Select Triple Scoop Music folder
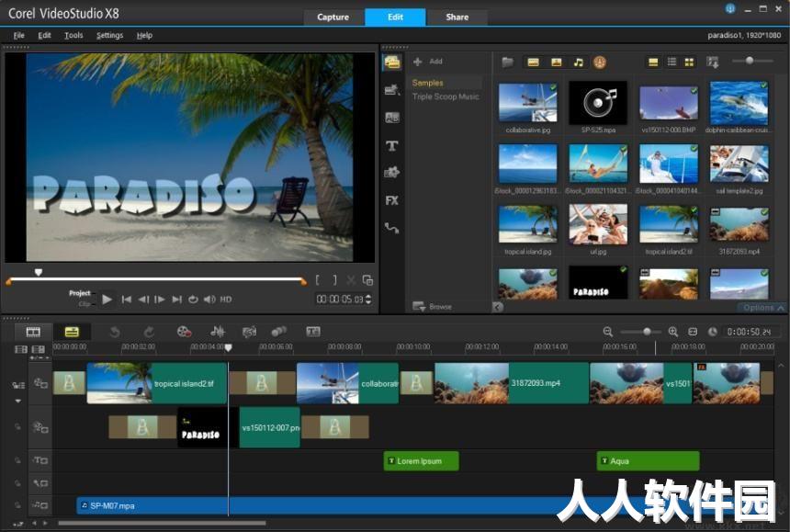 446,96
